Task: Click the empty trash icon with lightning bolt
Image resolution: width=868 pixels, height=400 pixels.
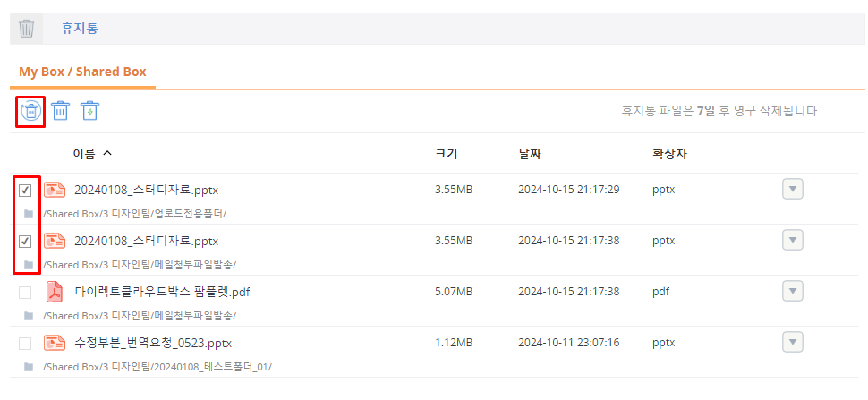Action: (x=90, y=111)
